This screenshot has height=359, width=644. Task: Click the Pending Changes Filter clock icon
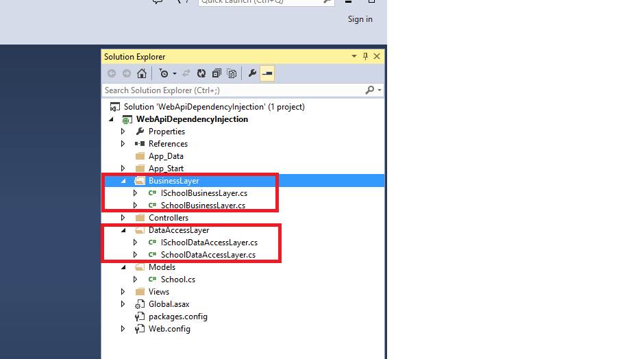(x=164, y=73)
